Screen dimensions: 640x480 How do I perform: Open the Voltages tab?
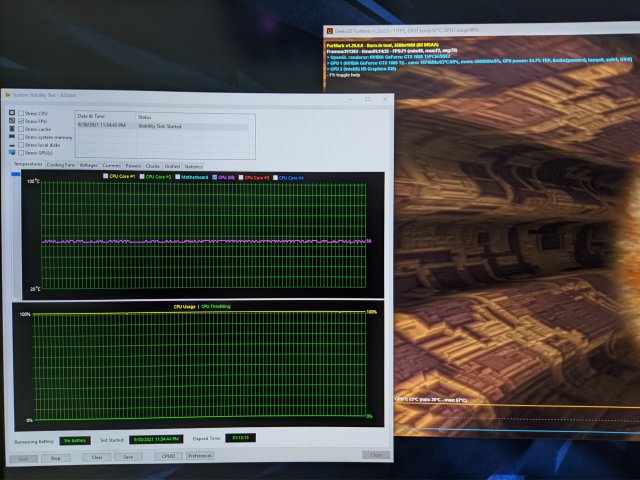tap(88, 165)
